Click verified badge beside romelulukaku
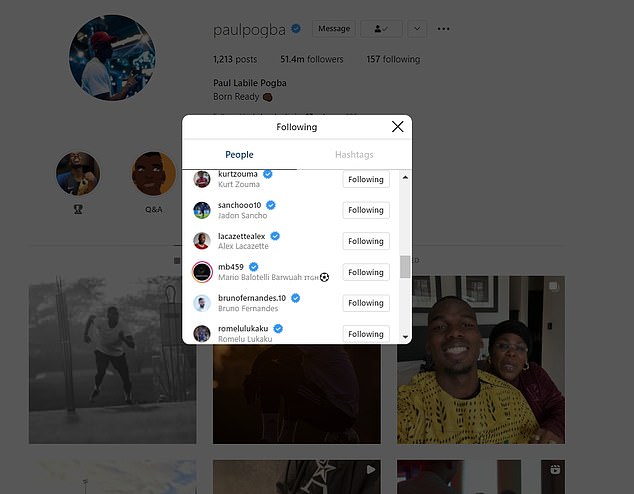 pyautogui.click(x=278, y=329)
